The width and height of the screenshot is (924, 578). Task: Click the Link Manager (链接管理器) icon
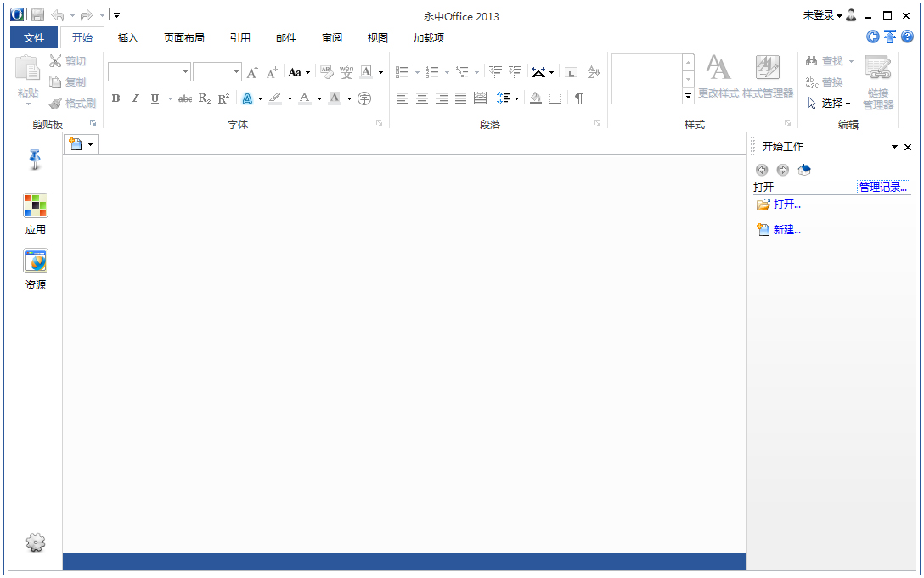click(878, 78)
